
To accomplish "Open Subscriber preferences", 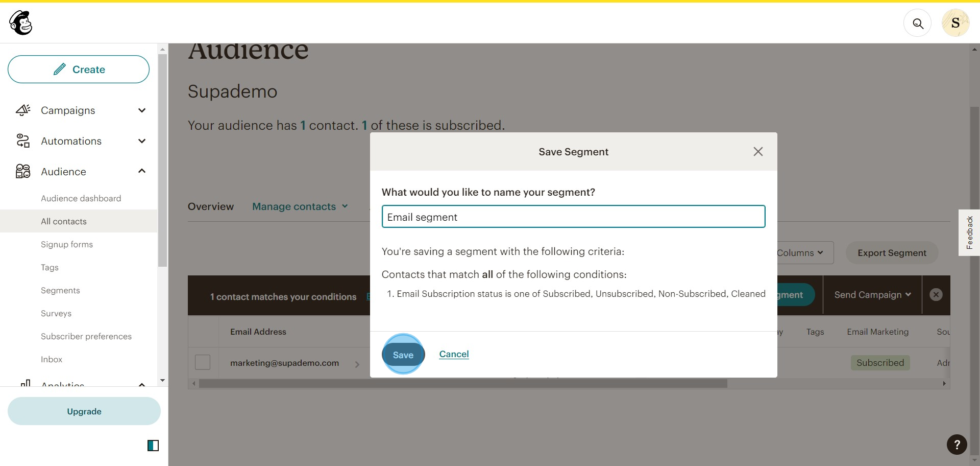I will 86,336.
